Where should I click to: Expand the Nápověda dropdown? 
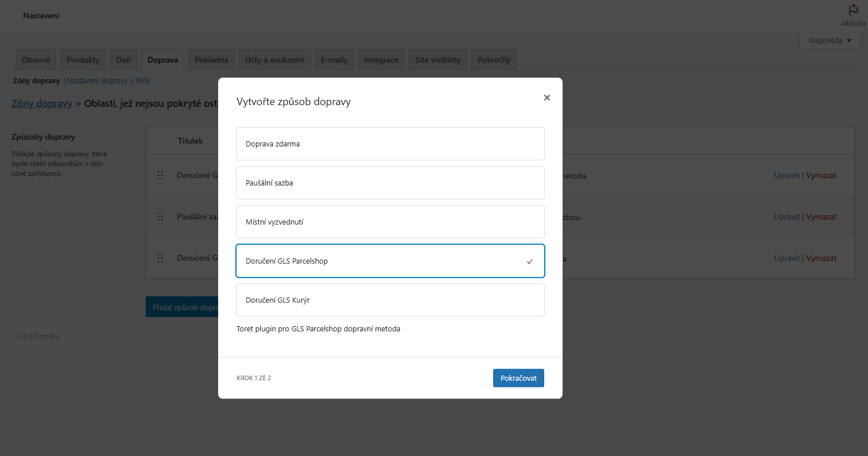(x=830, y=41)
